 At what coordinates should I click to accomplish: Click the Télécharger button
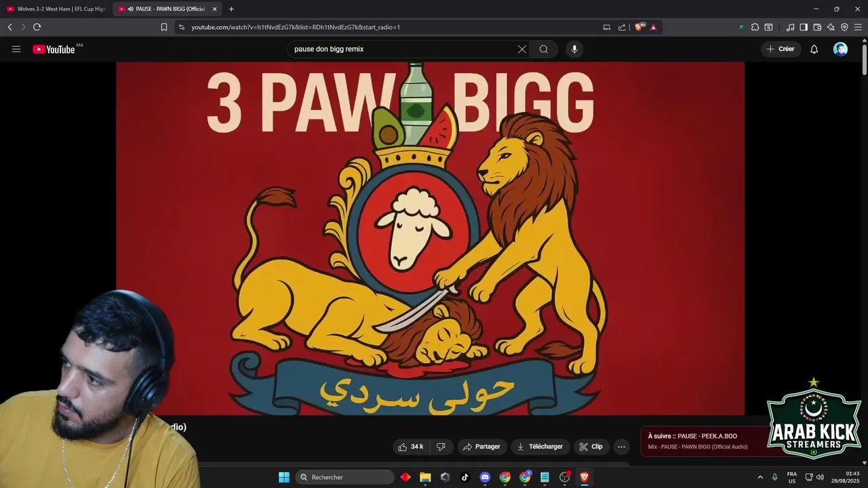(540, 447)
